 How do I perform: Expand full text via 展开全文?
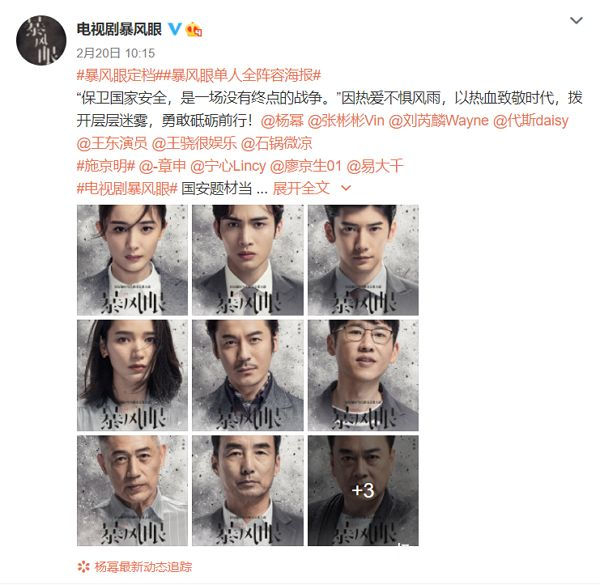301,188
